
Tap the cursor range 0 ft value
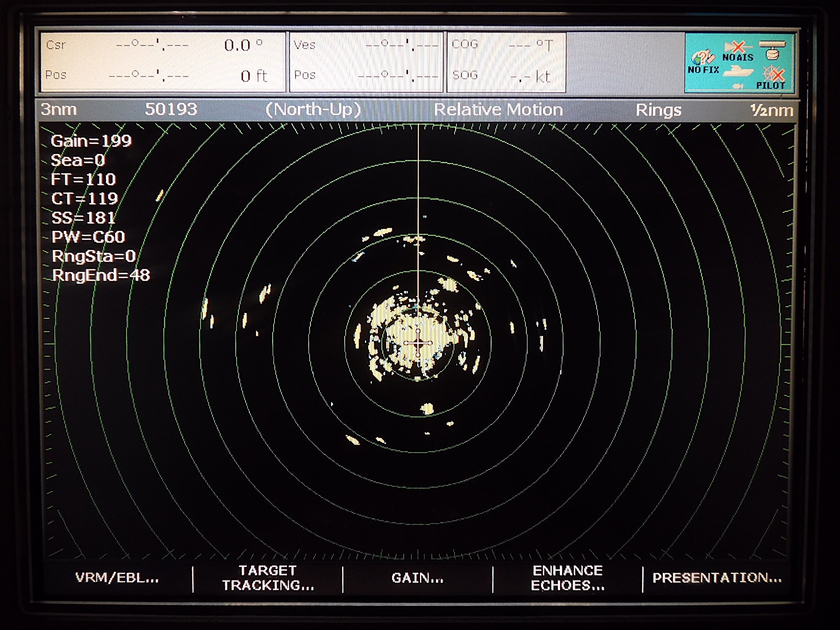pos(254,76)
